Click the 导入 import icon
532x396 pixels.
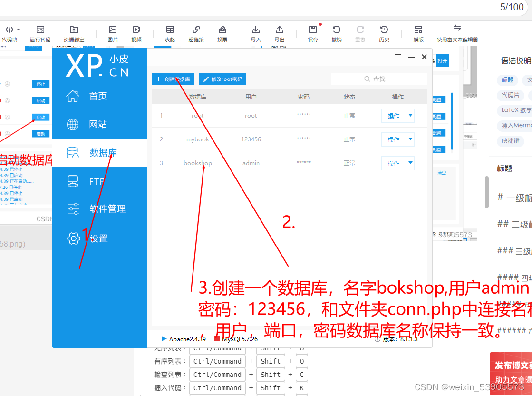tap(256, 34)
